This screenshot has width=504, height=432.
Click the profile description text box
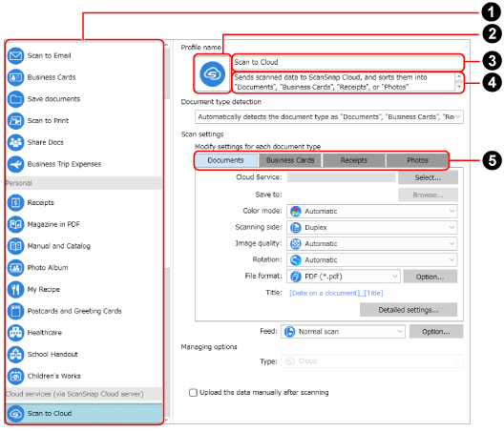click(344, 82)
